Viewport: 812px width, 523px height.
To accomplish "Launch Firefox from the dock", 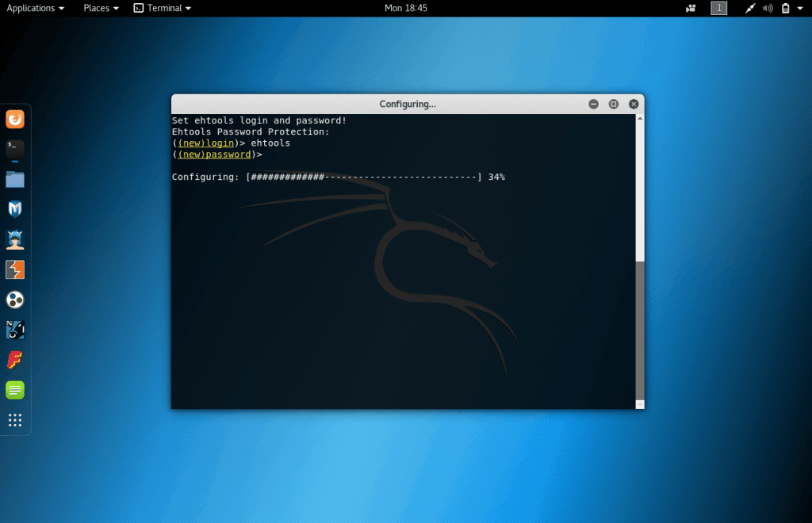I will click(x=15, y=120).
